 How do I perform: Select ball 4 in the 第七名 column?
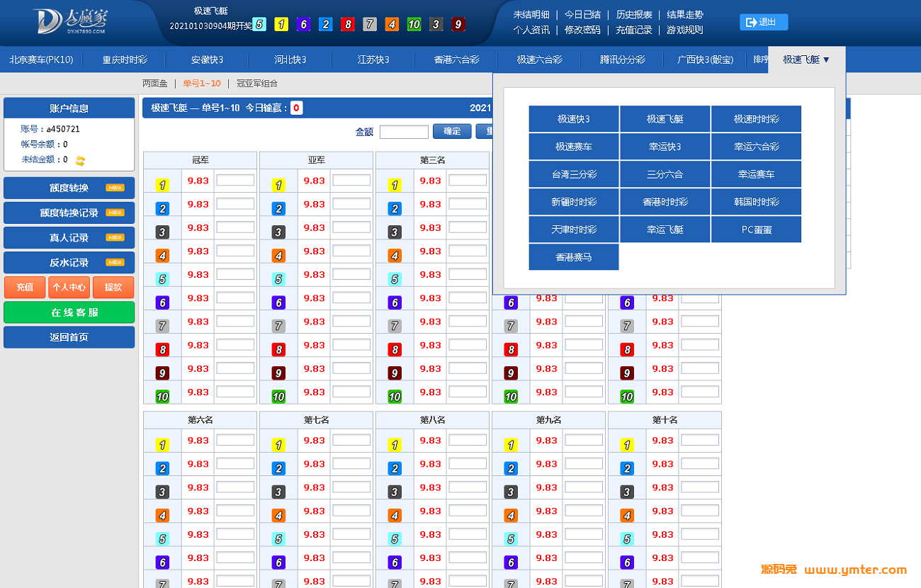278,515
